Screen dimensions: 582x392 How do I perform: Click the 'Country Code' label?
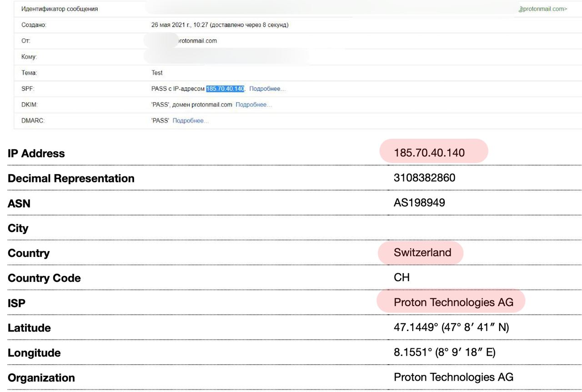[x=44, y=278]
